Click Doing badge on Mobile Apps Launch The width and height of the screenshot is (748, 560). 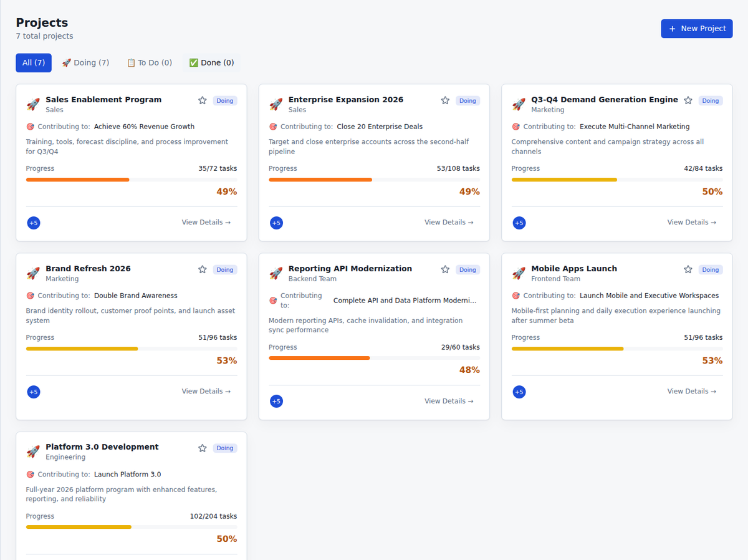(711, 270)
